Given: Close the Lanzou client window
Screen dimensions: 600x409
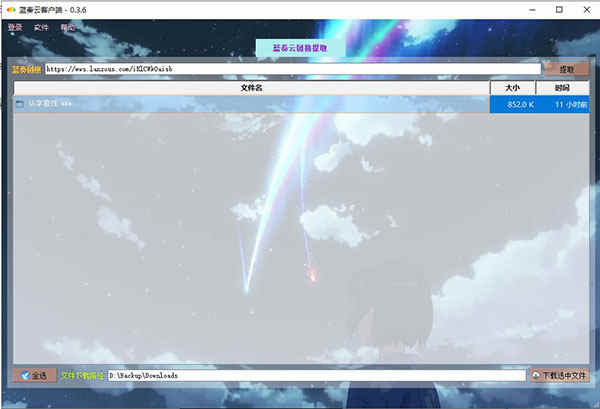Looking at the screenshot, I should (587, 10).
